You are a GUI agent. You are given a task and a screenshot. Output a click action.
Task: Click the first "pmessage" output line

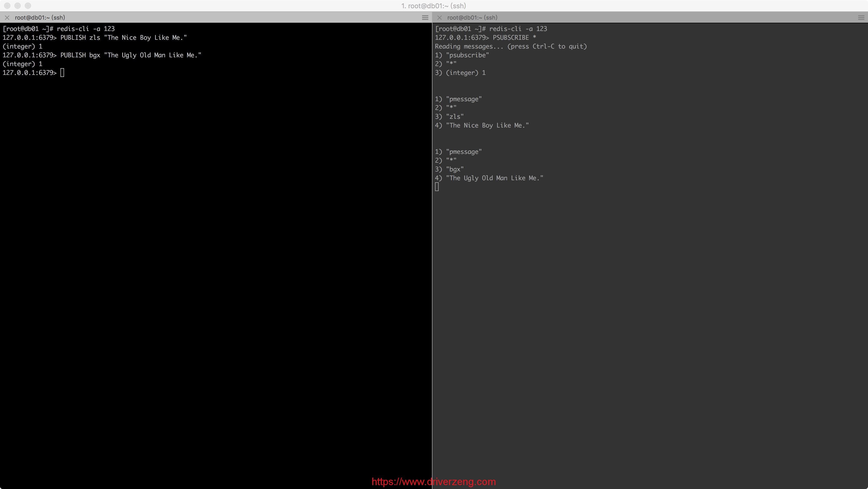click(x=458, y=99)
